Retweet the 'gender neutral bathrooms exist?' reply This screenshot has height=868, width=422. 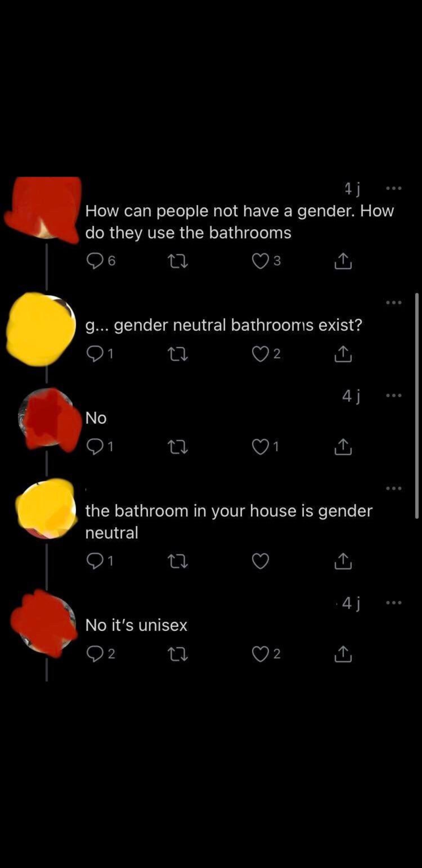pos(178,354)
